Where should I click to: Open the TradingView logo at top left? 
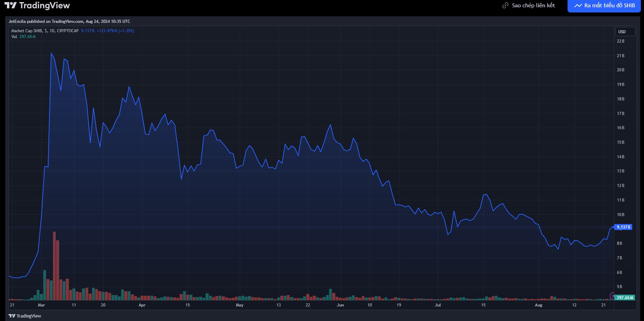tap(37, 6)
